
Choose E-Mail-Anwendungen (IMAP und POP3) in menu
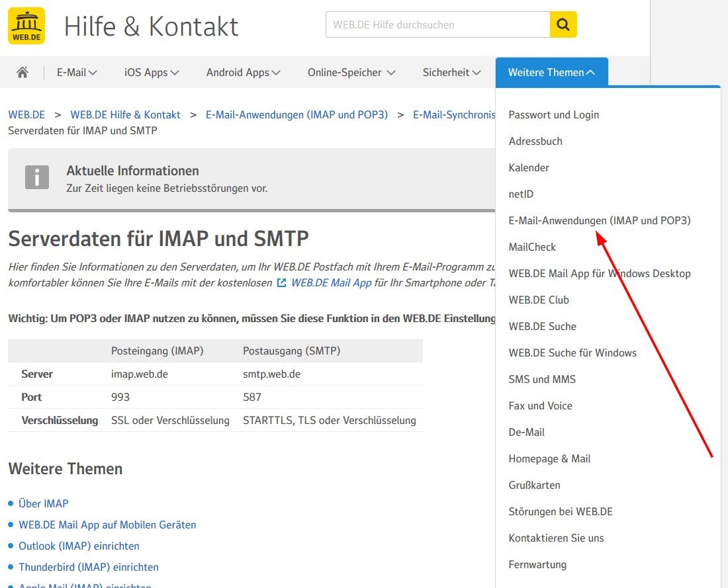[600, 220]
